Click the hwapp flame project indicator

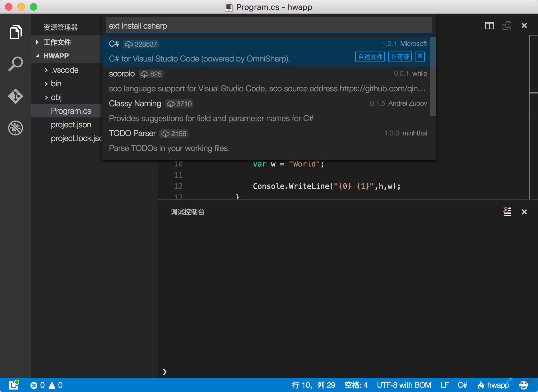point(494,385)
